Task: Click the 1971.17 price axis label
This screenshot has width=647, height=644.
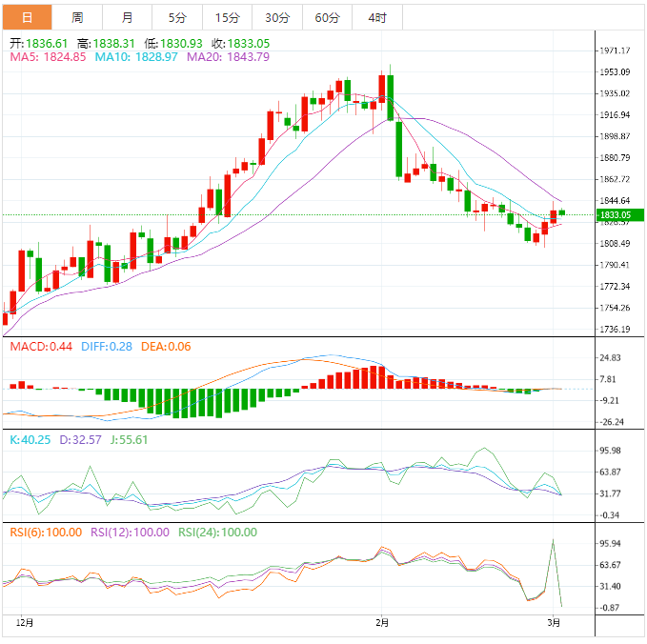Action: tap(615, 50)
